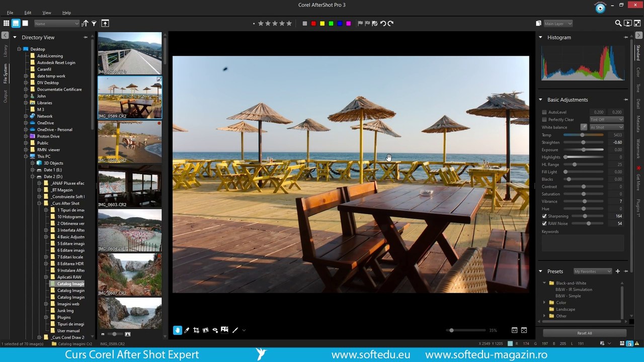Select the Pan hand tool

(177, 330)
